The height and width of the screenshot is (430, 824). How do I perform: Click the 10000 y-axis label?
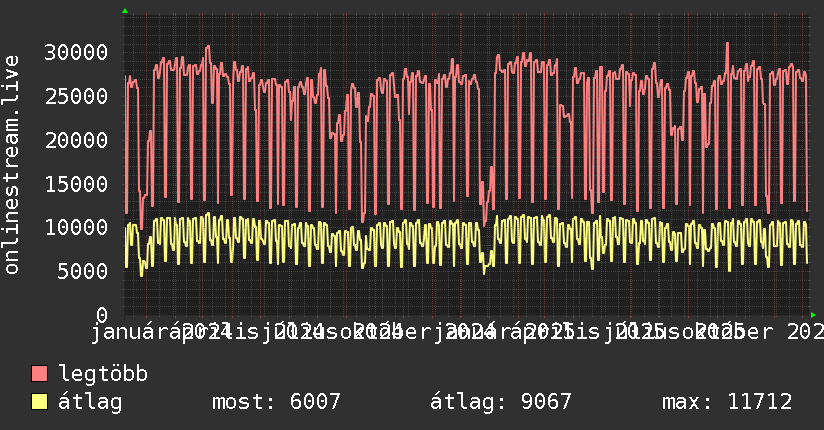[76, 228]
